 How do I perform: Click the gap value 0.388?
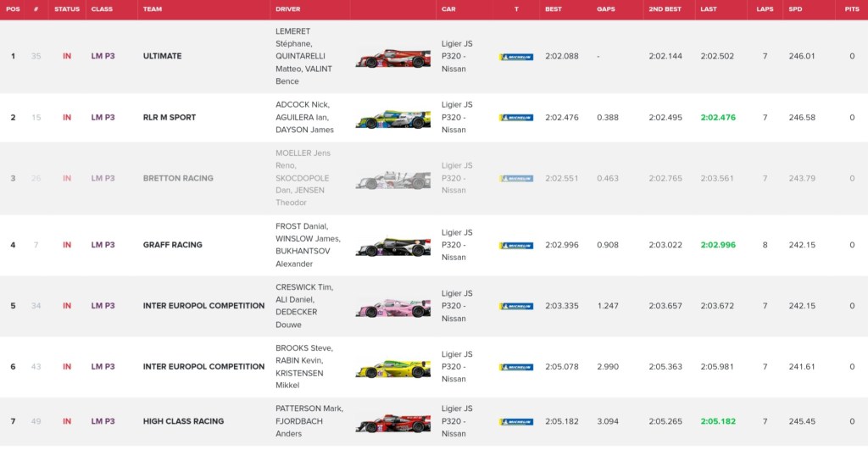point(607,117)
